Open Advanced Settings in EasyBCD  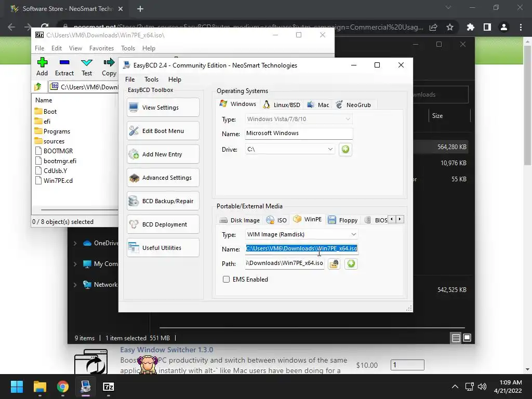163,178
